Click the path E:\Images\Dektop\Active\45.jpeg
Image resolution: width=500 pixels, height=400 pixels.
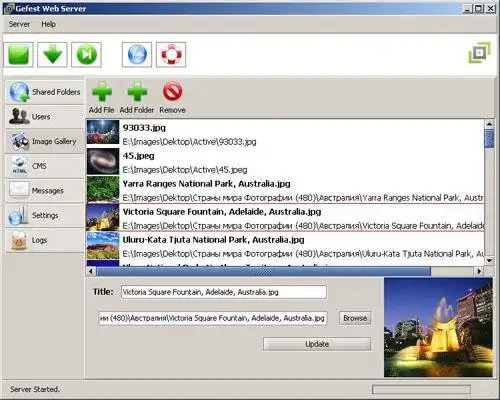185,170
